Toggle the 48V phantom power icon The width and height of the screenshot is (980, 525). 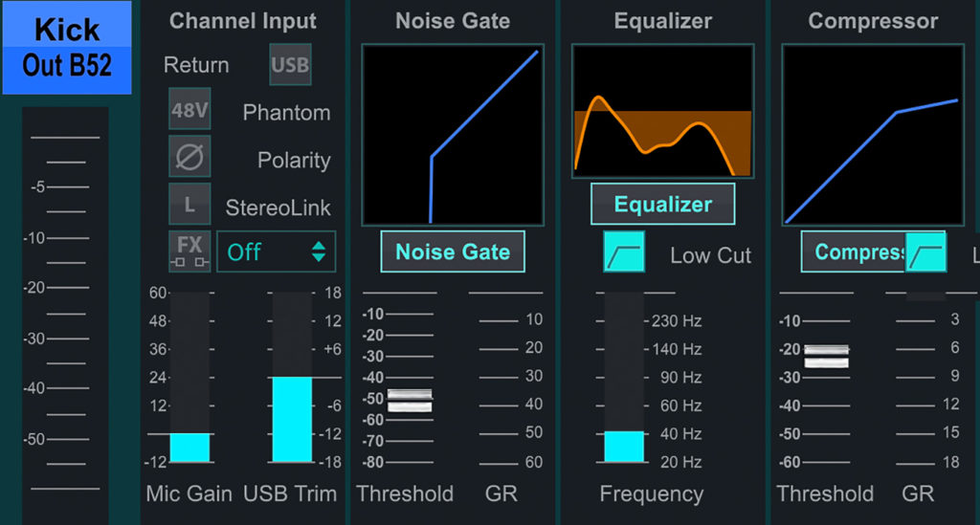coord(189,109)
